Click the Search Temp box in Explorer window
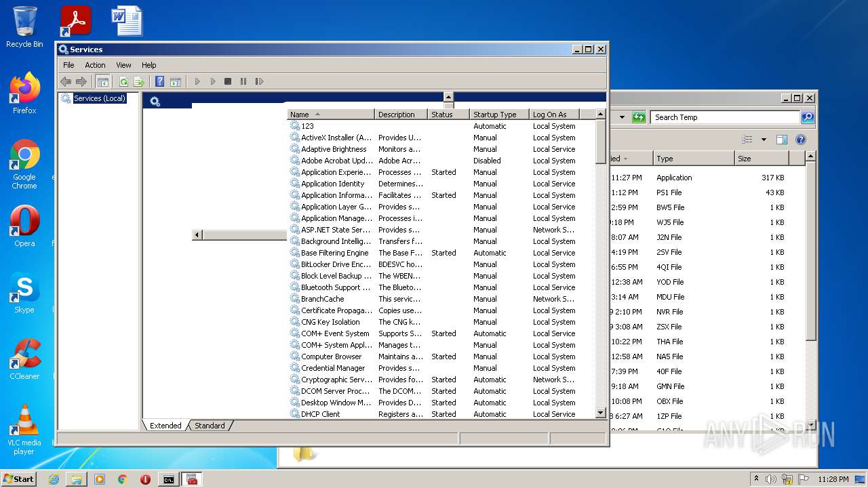Screen dimensions: 868x488 click(x=725, y=117)
